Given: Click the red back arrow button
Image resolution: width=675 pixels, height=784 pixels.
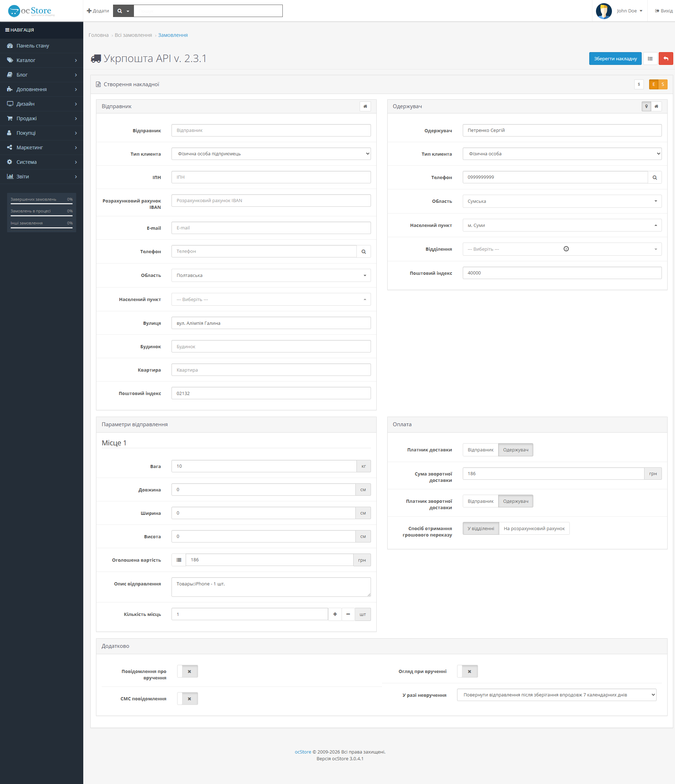Looking at the screenshot, I should (x=665, y=59).
